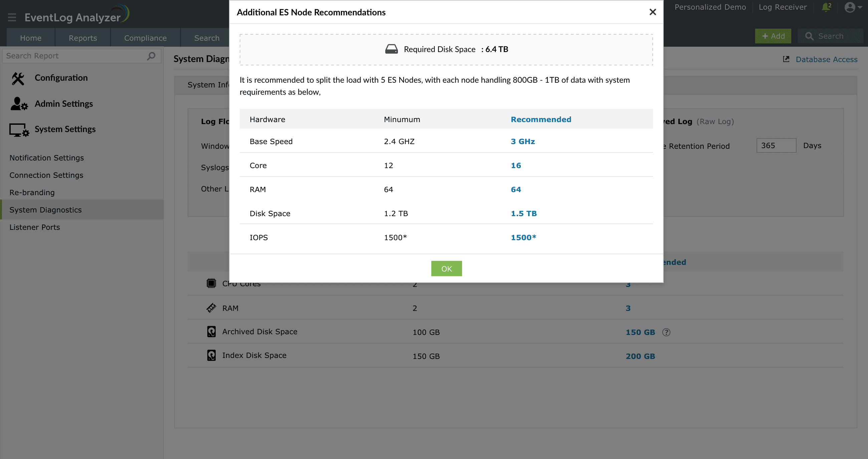
Task: Click the System Diagnostics icon in sidebar
Action: tap(45, 209)
